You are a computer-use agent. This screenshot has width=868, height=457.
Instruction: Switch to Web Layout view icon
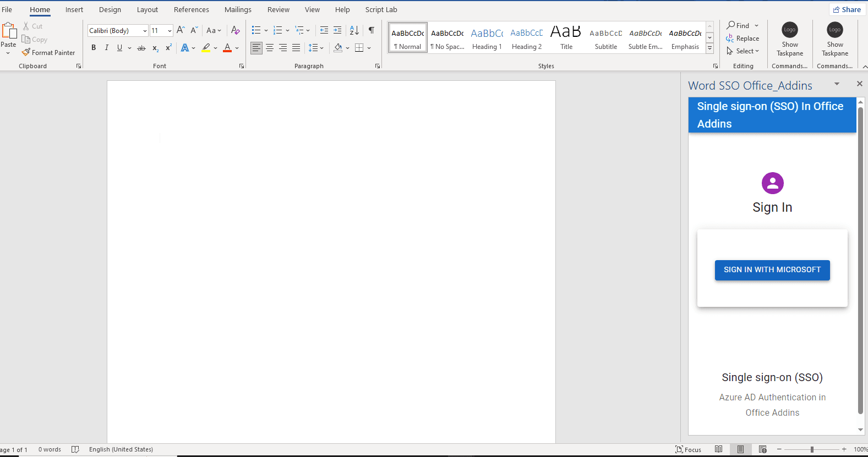click(x=762, y=449)
